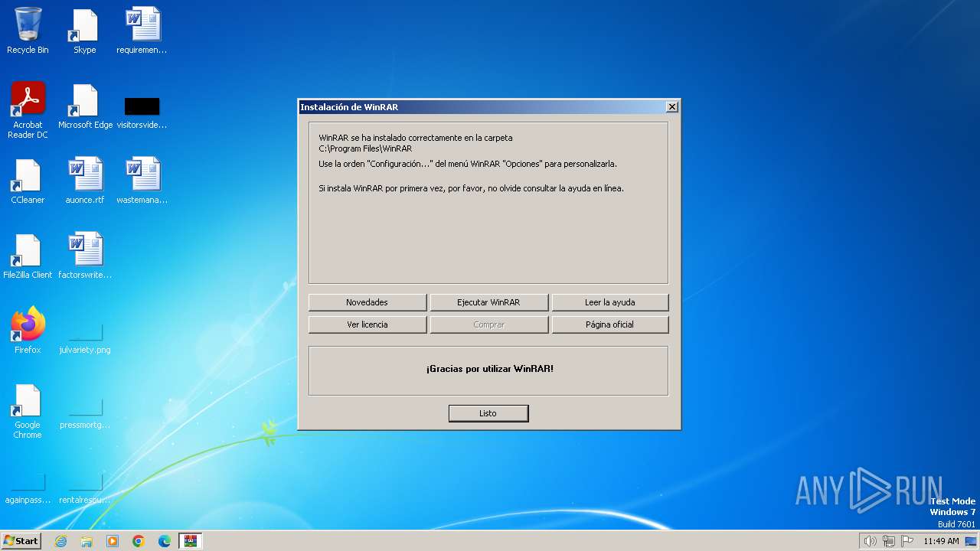Screen dimensions: 980x551
Task: Open the Start menu
Action: [21, 541]
